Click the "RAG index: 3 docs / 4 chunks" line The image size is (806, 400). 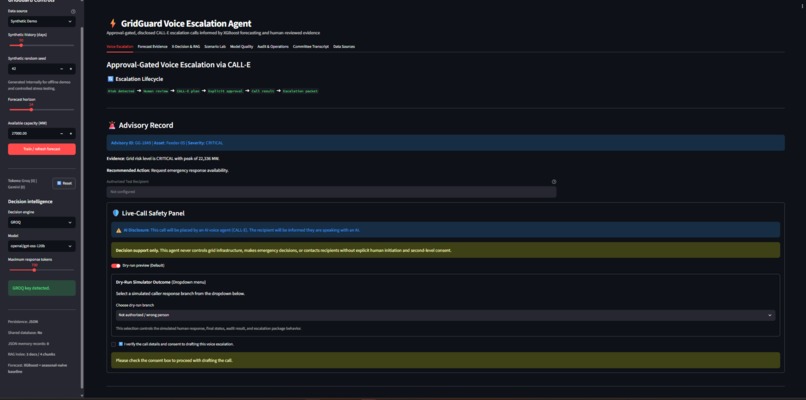click(31, 354)
